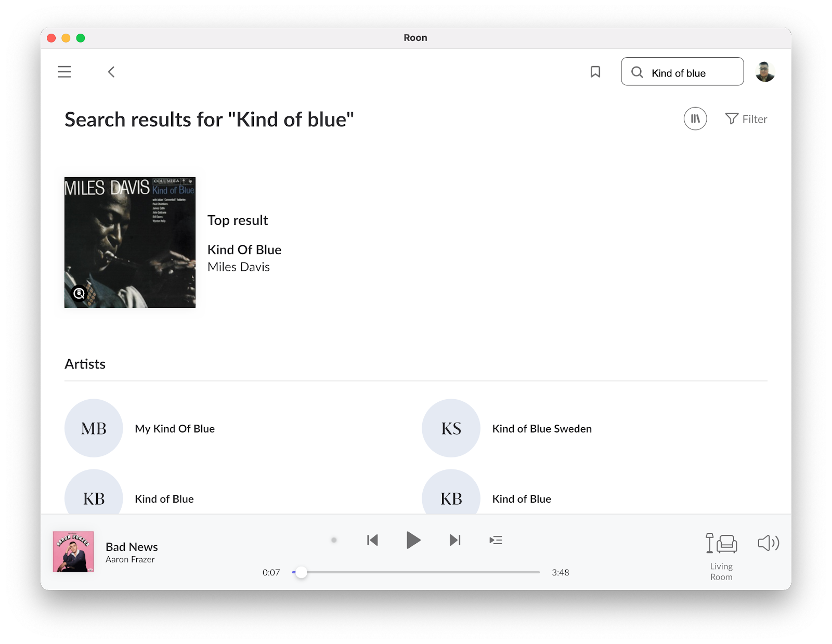Open Aaron Frazer in now playing bar
The width and height of the screenshot is (832, 644).
[130, 560]
